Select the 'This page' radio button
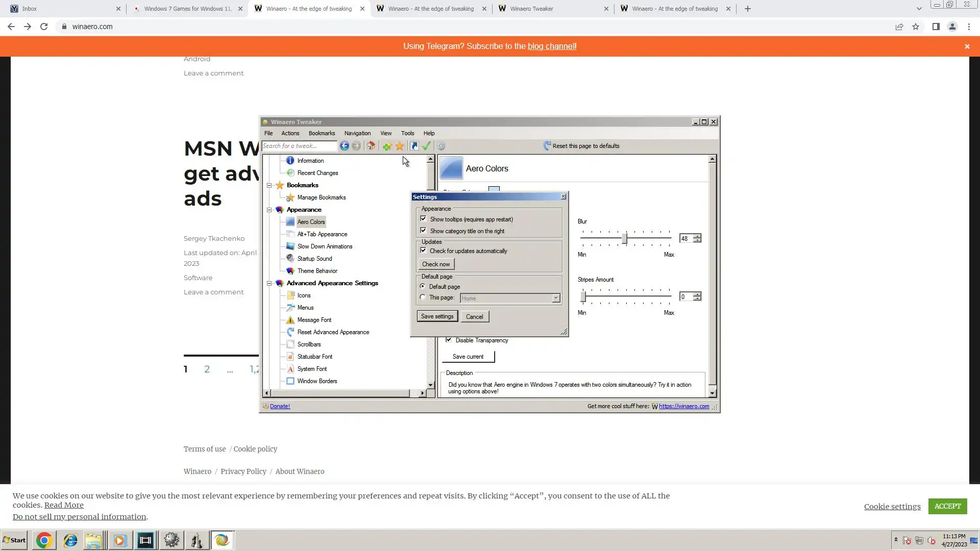The width and height of the screenshot is (980, 551). point(423,297)
